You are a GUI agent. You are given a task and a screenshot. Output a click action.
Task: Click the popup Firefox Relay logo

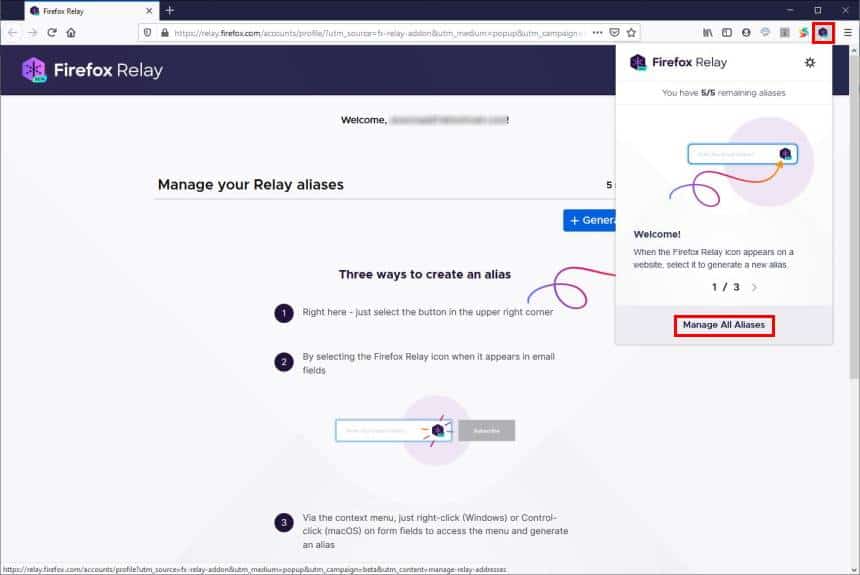[x=679, y=63]
